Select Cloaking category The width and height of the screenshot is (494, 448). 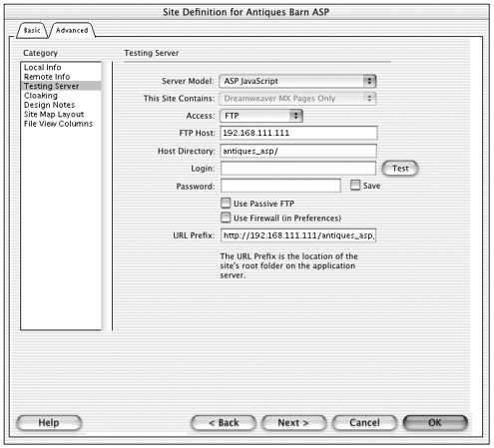(x=61, y=96)
